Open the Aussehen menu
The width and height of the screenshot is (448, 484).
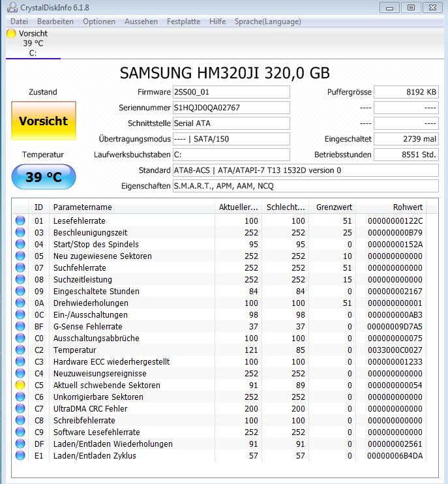(141, 22)
